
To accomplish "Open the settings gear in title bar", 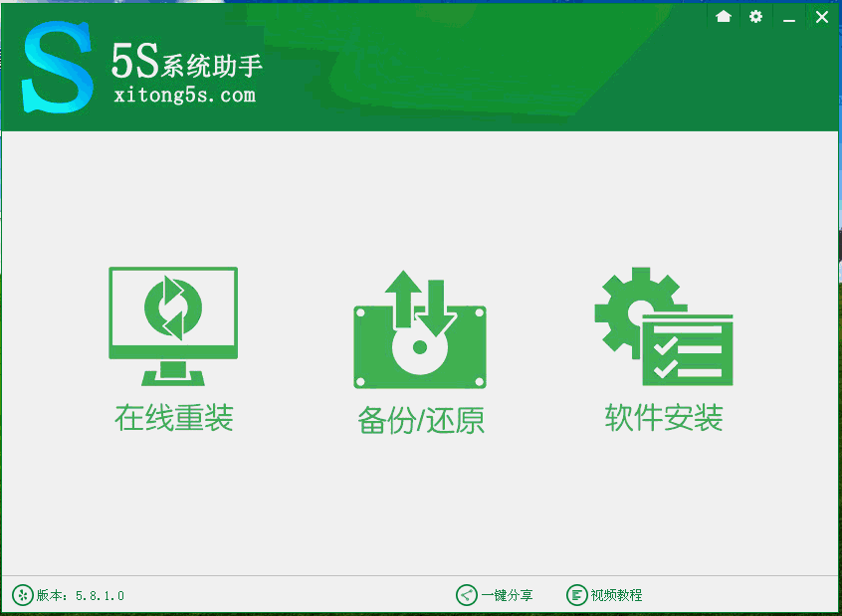I will coord(756,17).
